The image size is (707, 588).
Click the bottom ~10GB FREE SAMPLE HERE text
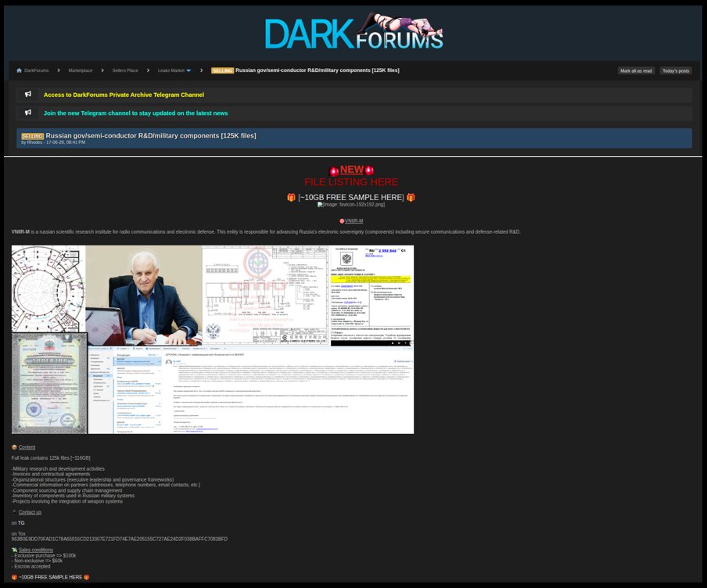coord(51,577)
